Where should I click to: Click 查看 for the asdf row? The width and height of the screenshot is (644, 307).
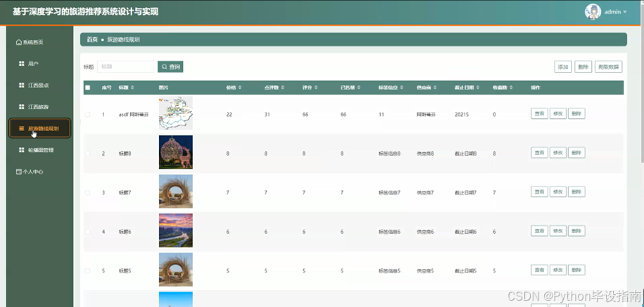[539, 113]
